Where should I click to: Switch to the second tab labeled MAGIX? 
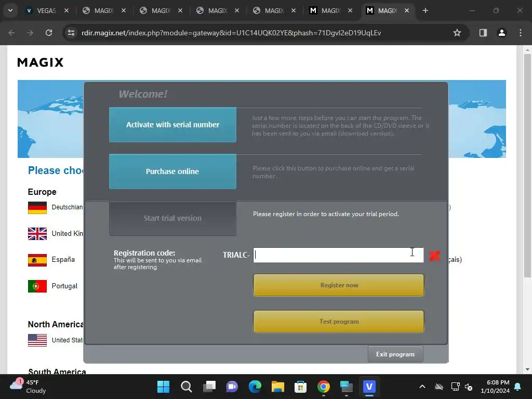pos(104,10)
